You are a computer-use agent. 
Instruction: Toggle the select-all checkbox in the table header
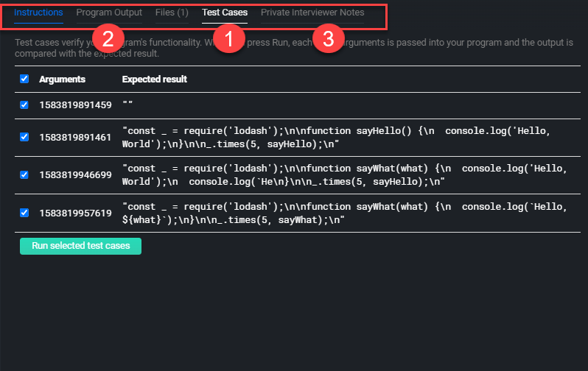(x=24, y=79)
